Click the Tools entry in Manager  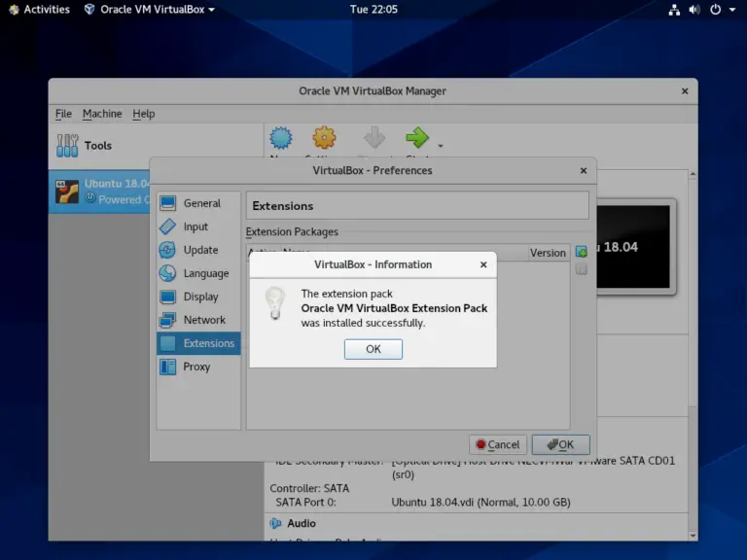pos(156,146)
